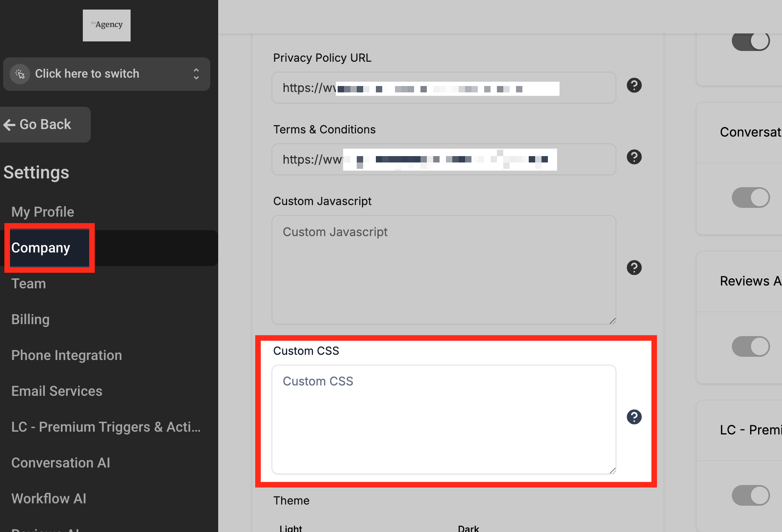This screenshot has height=532, width=782.
Task: Open Phone Integration settings
Action: coord(66,355)
